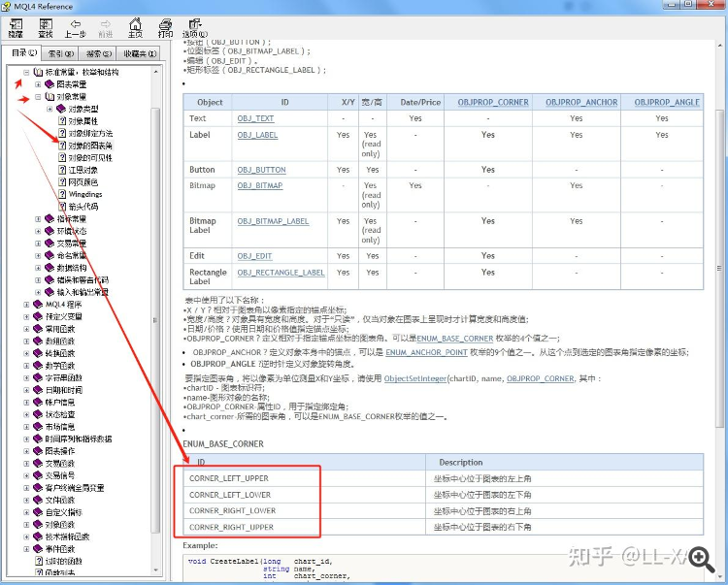The width and height of the screenshot is (728, 585).
Task: Click the page icon beside 对象绑定方法
Action: point(62,133)
